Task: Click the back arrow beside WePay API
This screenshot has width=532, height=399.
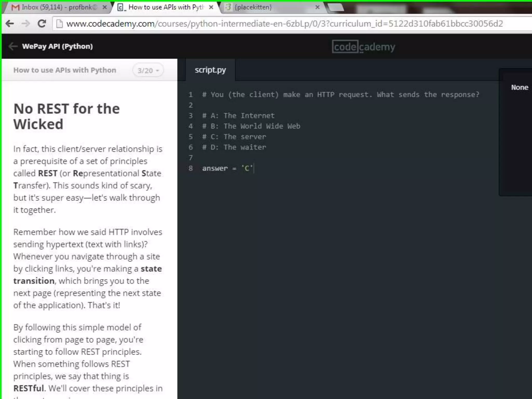Action: (13, 46)
